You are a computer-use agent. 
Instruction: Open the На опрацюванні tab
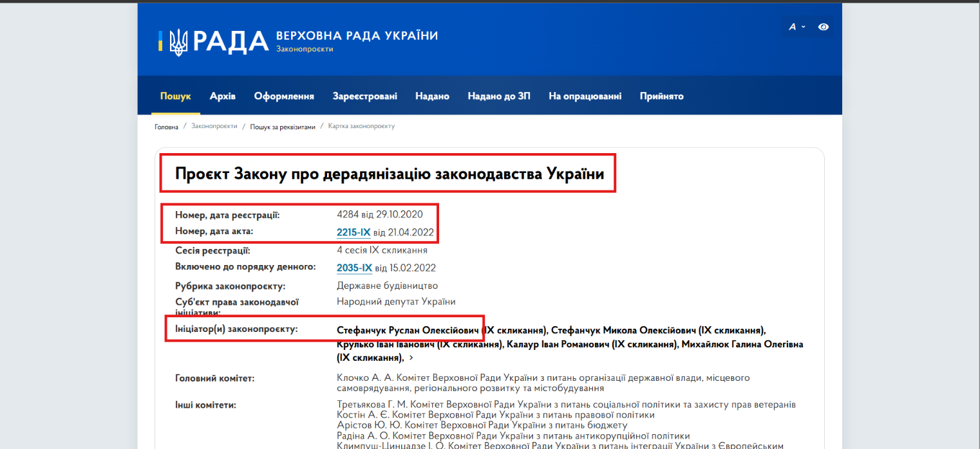tap(585, 96)
